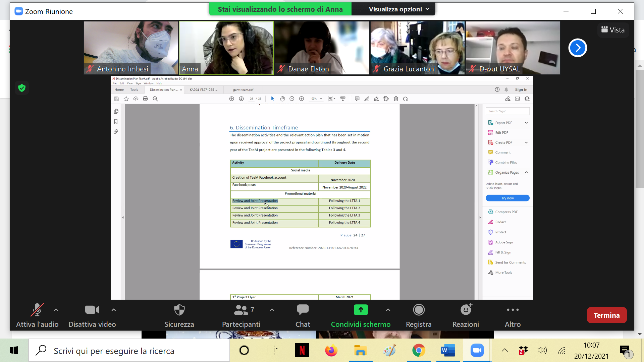644x362 pixels.
Task: Expand share screen options arrow
Action: (x=388, y=310)
